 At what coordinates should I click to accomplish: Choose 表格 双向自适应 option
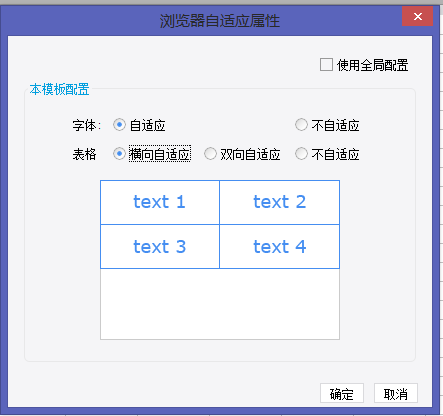(x=210, y=154)
